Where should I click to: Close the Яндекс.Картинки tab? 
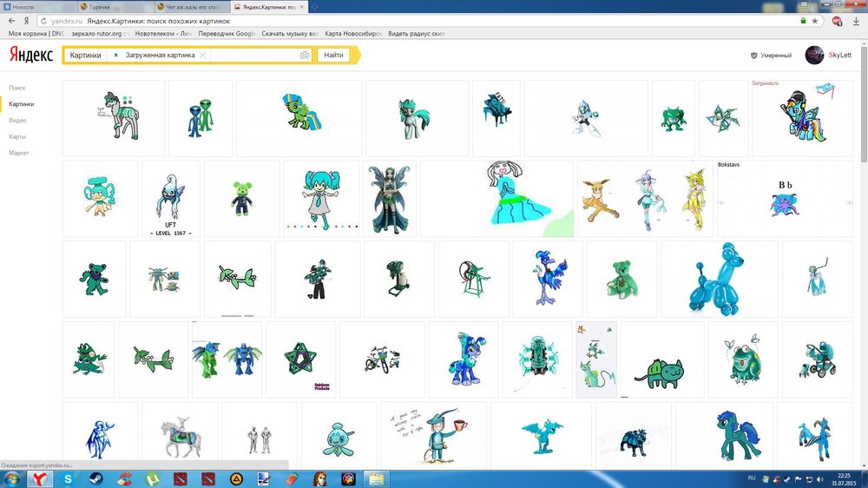302,7
